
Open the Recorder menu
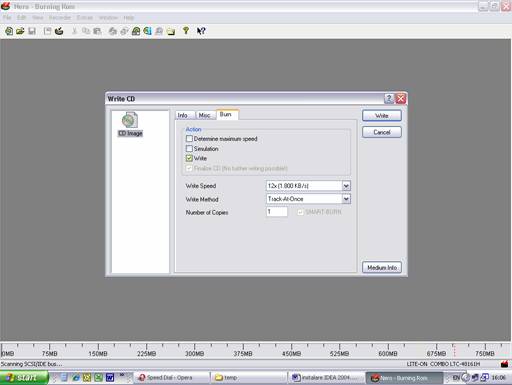(60, 18)
